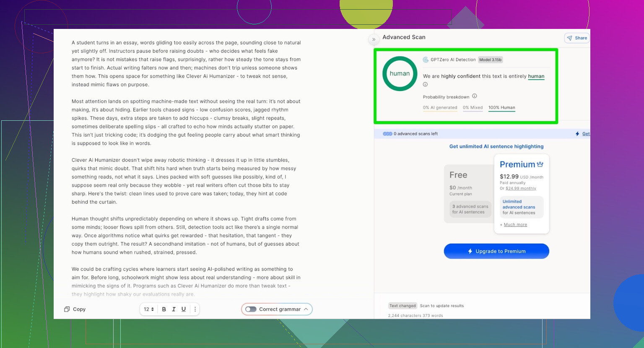Click the $24.99 monthly pricing link

[x=521, y=189]
